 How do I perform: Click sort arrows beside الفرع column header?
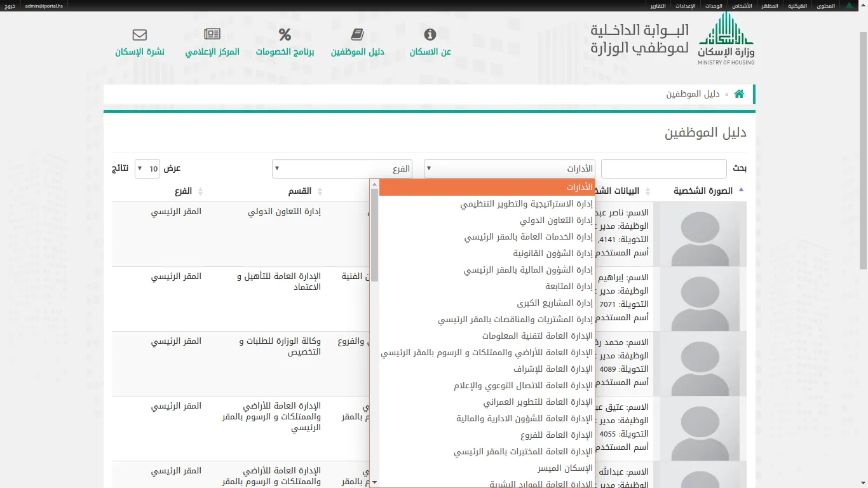click(x=200, y=191)
